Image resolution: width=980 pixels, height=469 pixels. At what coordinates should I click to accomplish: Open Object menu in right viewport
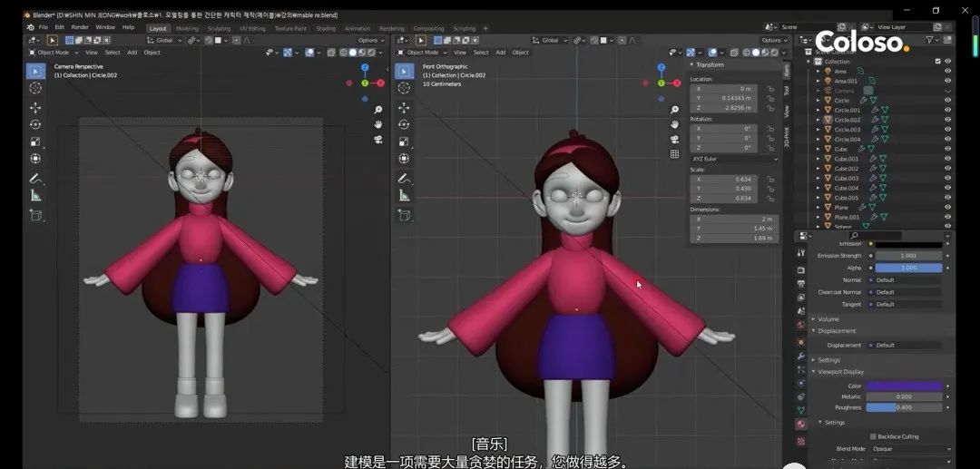(x=520, y=53)
